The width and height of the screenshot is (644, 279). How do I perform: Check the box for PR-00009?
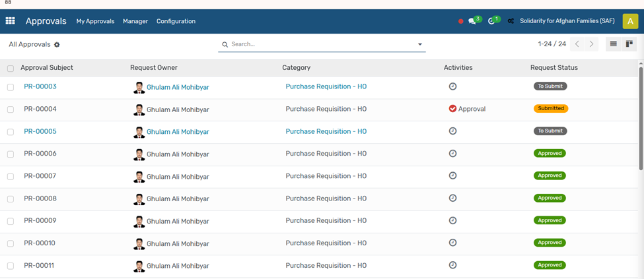[x=11, y=222]
